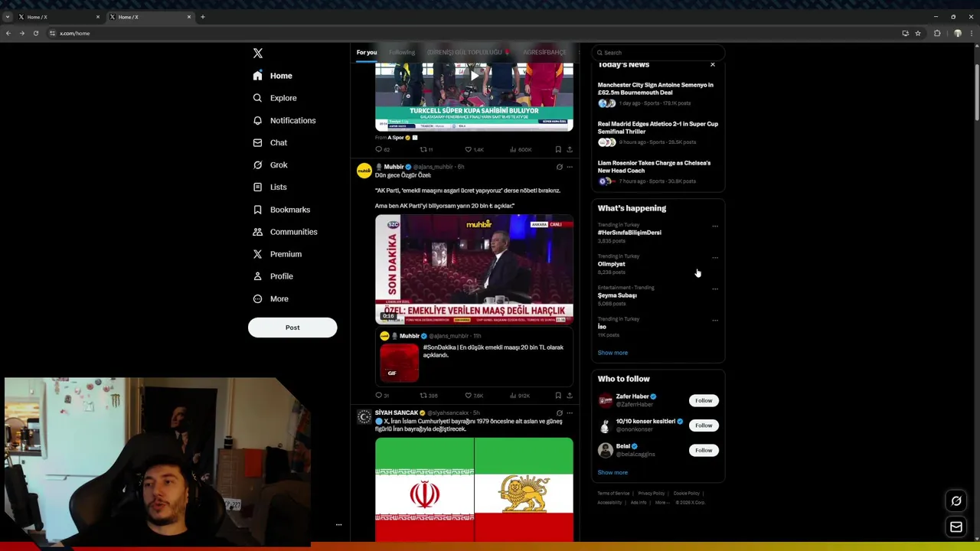View analytics of the Muhbir post
The width and height of the screenshot is (980, 551).
pos(520,396)
